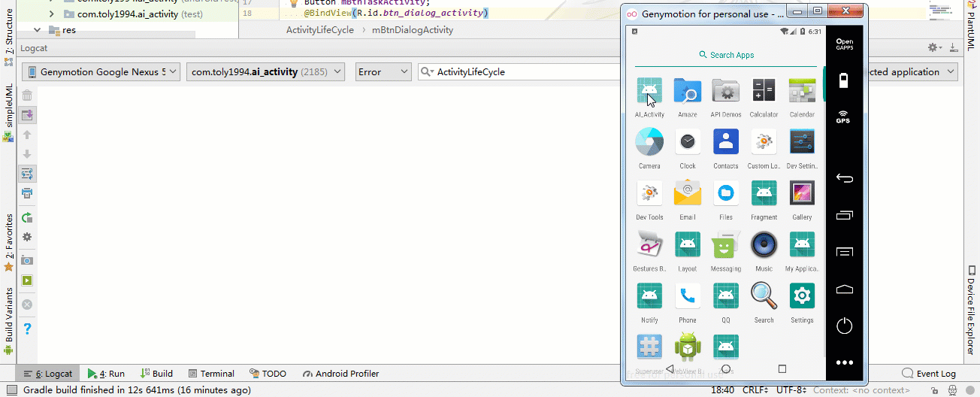Show more Genymotion sidebar options
The height and width of the screenshot is (397, 980).
[x=844, y=362]
